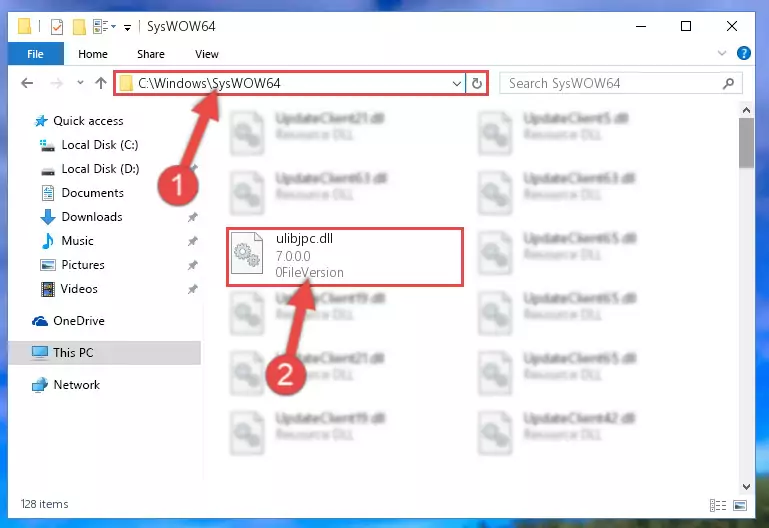Open Local Disk (D:) in sidebar
This screenshot has width=769, height=528.
click(x=100, y=169)
